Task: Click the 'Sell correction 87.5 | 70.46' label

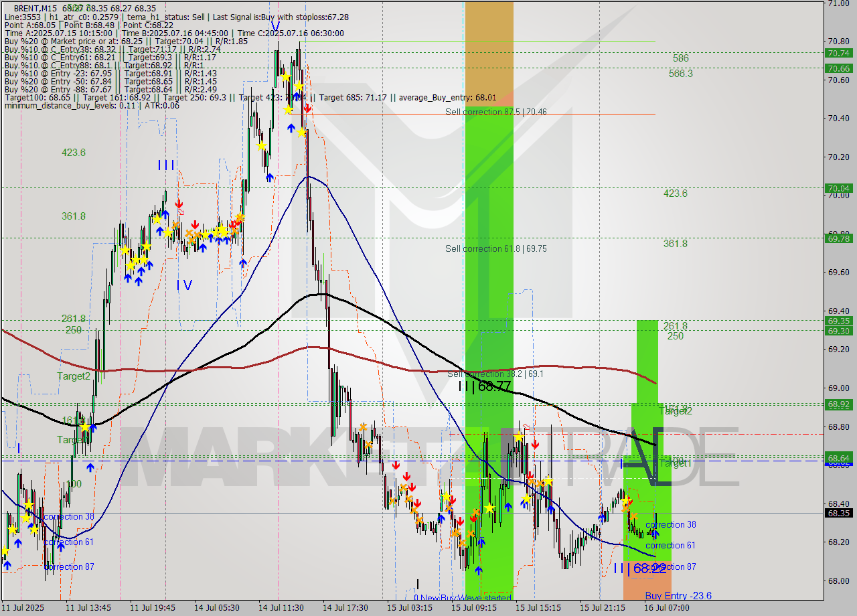Action: (x=495, y=112)
